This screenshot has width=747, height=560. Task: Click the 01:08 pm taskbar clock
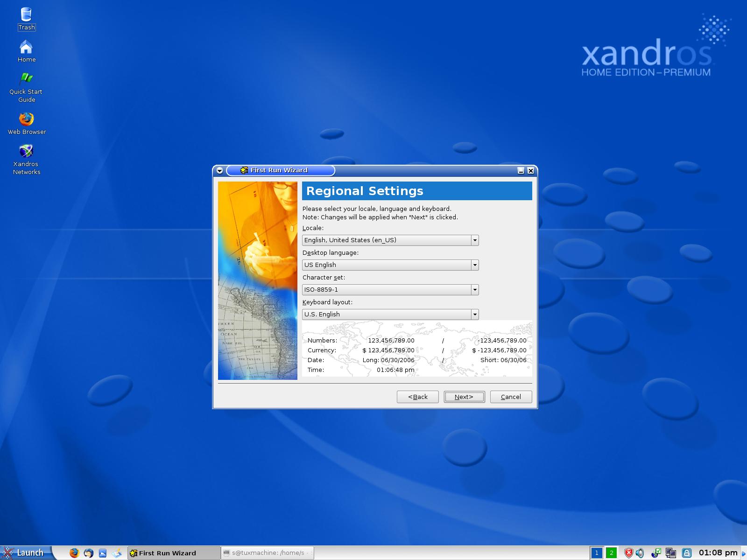(718, 553)
